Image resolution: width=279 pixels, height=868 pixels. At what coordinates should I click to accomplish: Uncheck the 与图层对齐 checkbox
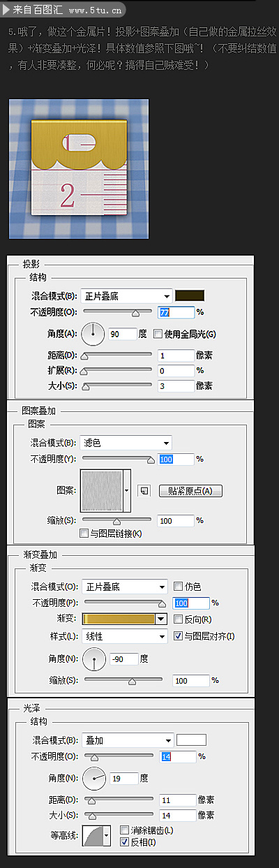177,636
